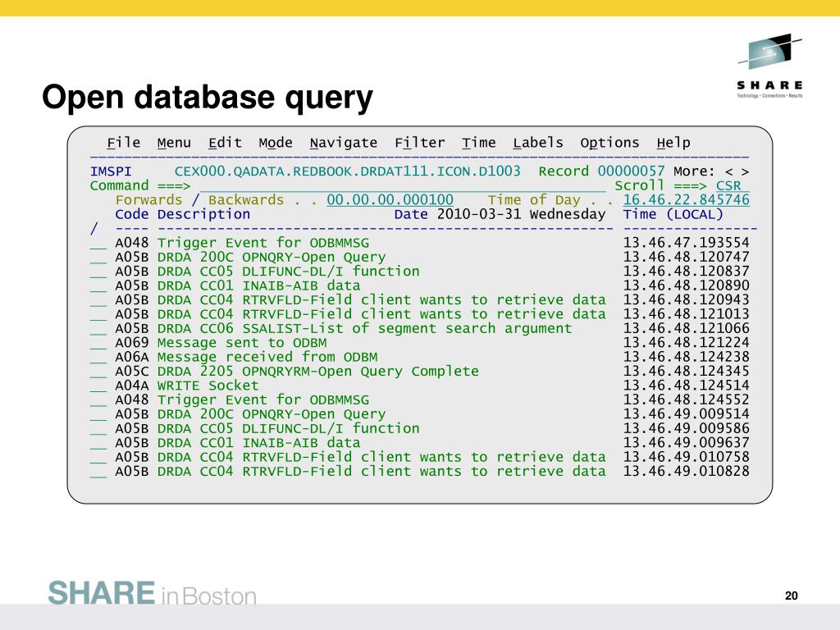Click into the Command ===> input line
Screen dimensions: 840x630
click(x=402, y=186)
